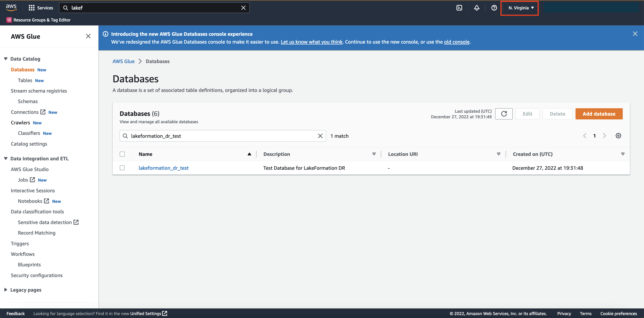This screenshot has width=644, height=318.
Task: Open the lakeformation_dr_test database link
Action: tap(164, 168)
